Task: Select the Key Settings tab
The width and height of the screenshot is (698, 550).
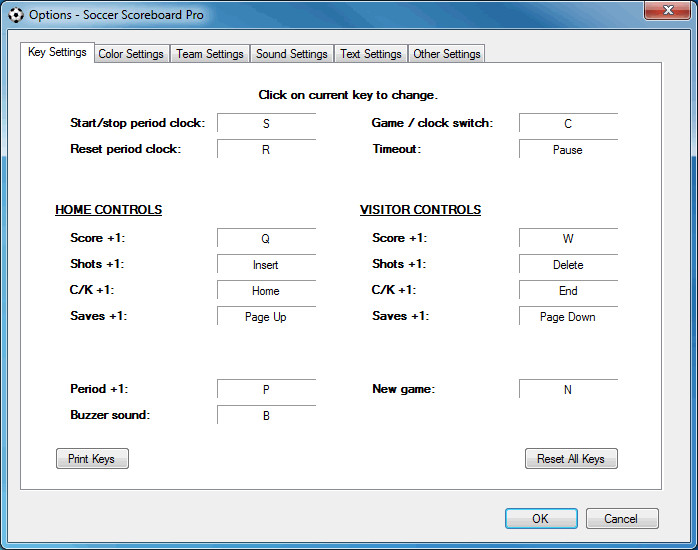Action: pyautogui.click(x=57, y=53)
